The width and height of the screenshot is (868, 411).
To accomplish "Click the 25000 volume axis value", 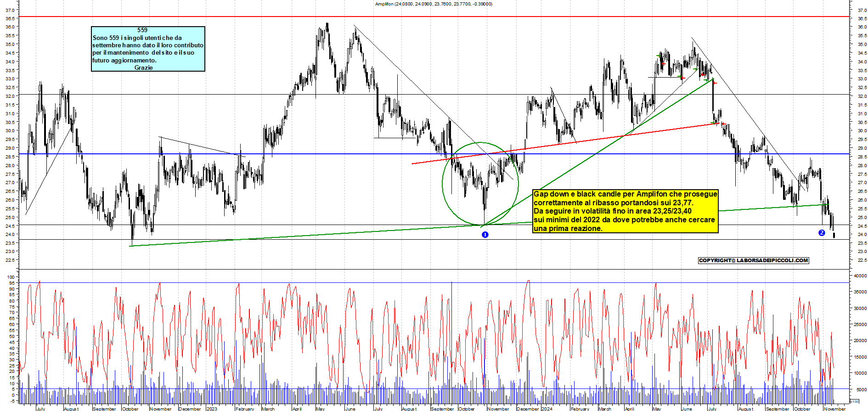I will 860,325.
